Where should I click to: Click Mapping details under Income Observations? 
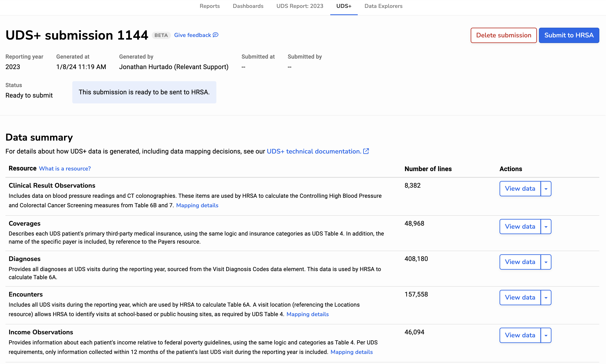tap(351, 352)
